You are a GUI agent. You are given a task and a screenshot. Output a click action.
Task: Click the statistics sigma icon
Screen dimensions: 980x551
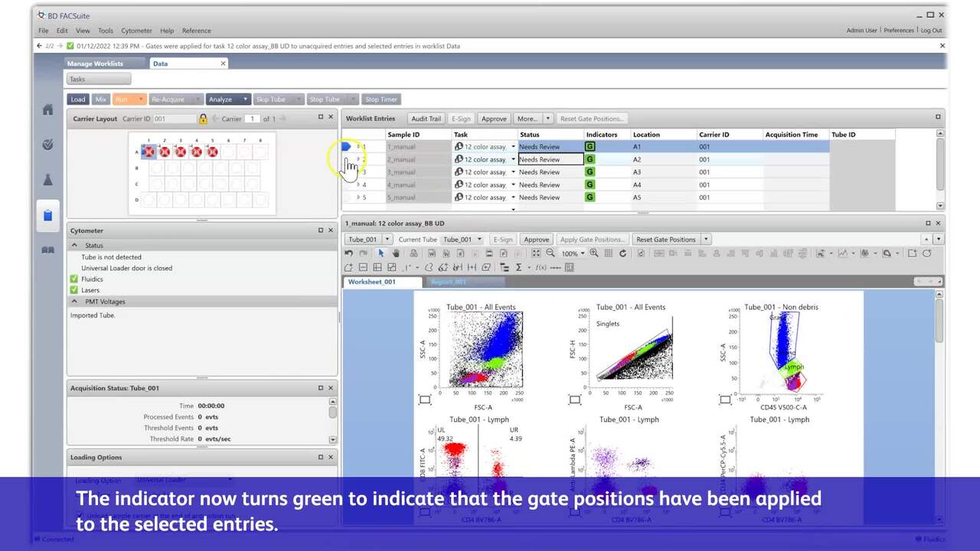519,267
